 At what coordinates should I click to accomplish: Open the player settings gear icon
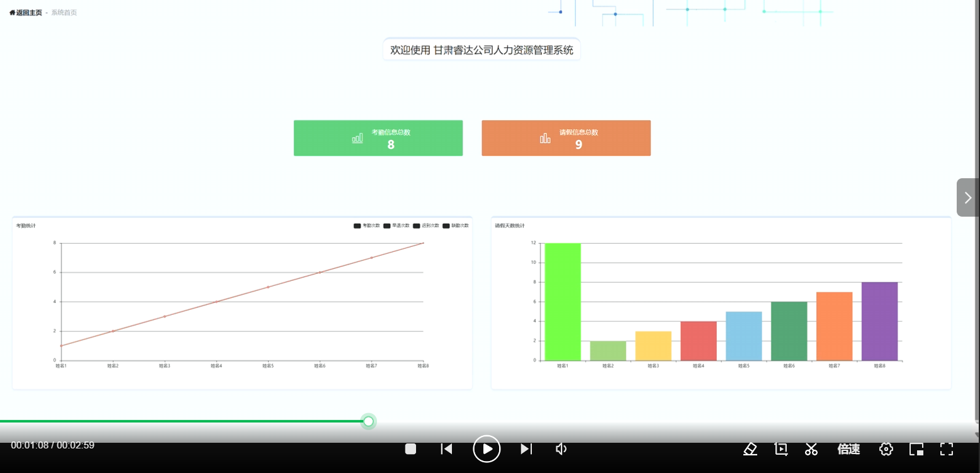[x=886, y=449]
